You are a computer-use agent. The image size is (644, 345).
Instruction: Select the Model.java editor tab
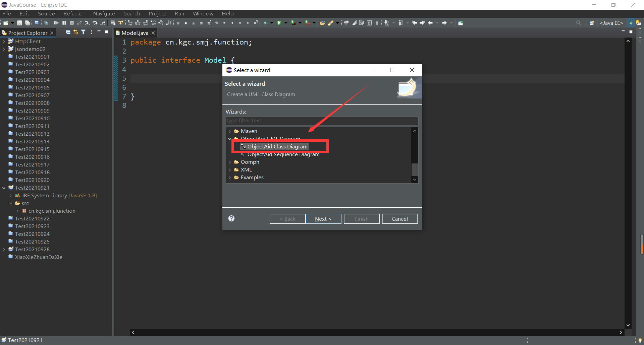135,33
